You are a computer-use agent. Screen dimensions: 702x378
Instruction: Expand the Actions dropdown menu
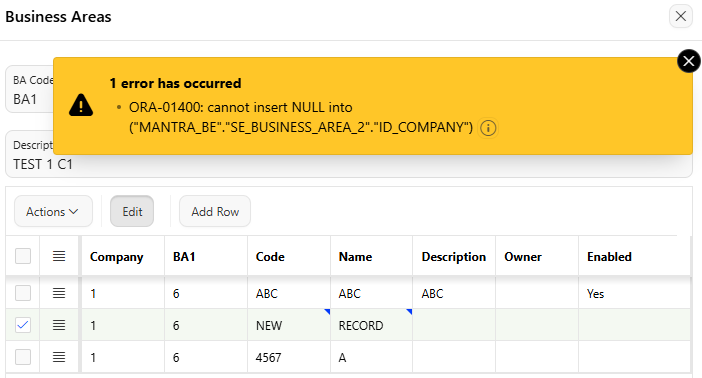[53, 211]
